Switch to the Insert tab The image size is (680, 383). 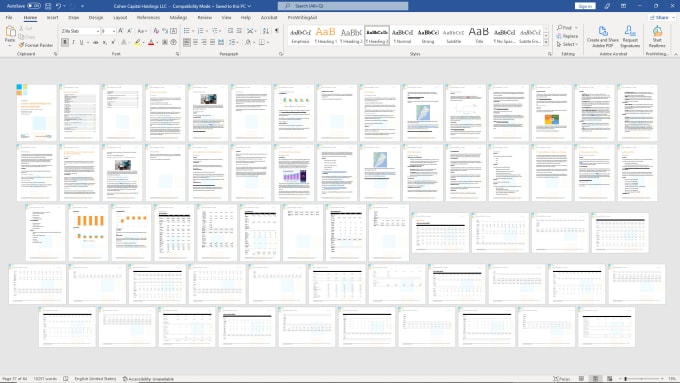[x=52, y=18]
